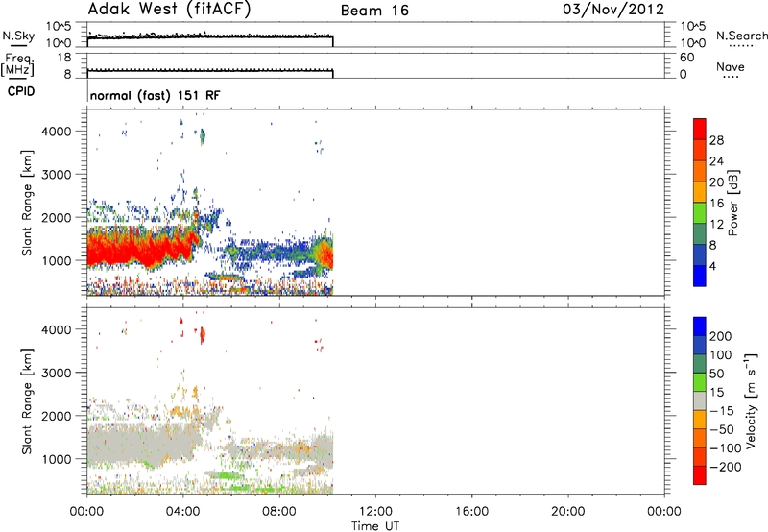
Task: Click the "N.Search" legend label
Action: (741, 36)
